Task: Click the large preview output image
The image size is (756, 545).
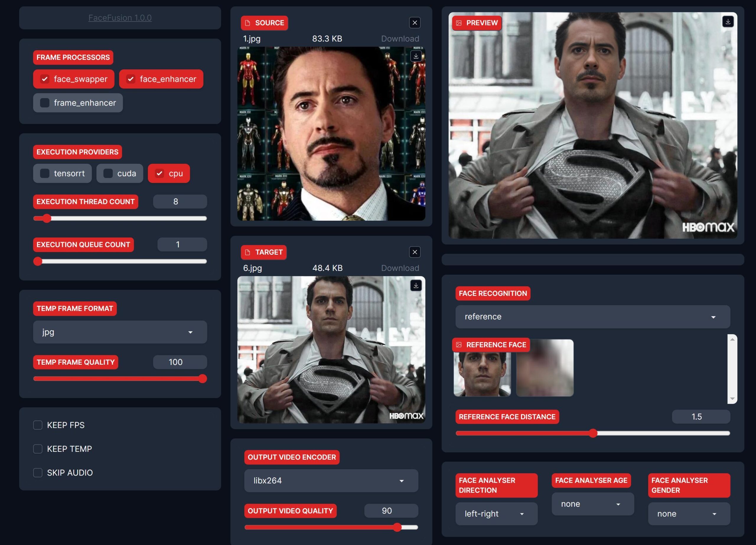Action: click(593, 125)
